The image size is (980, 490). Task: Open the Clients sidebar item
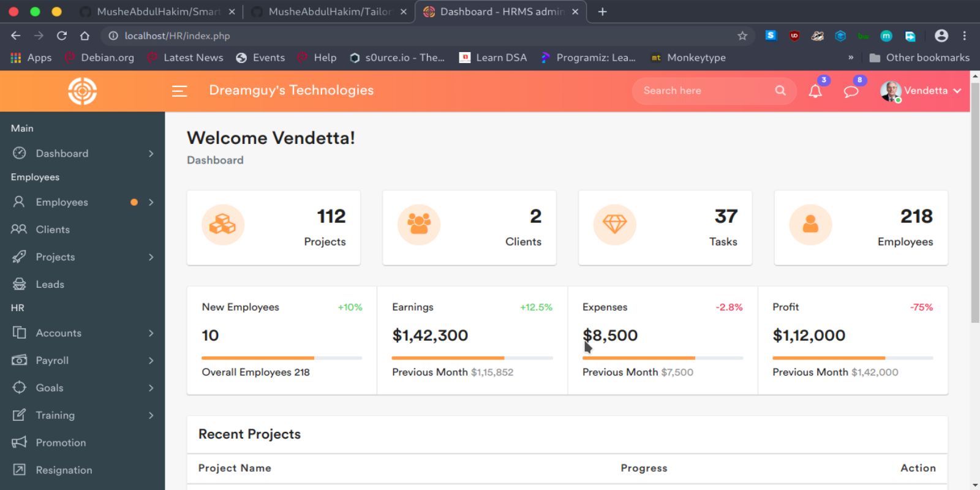coord(53,230)
